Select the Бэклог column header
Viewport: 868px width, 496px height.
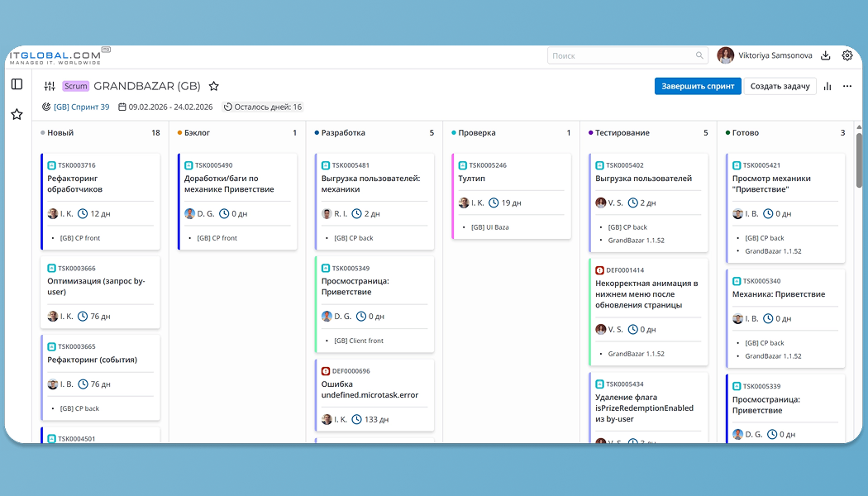tap(197, 133)
